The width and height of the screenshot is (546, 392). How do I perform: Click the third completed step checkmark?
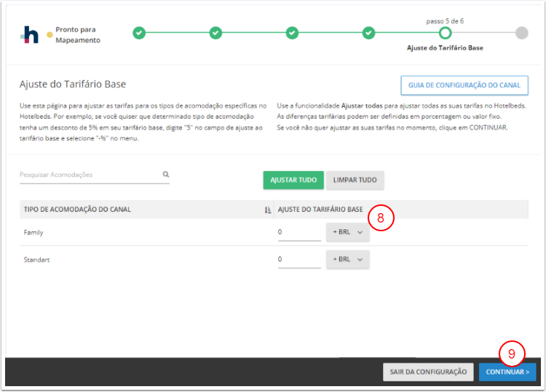pyautogui.click(x=292, y=33)
